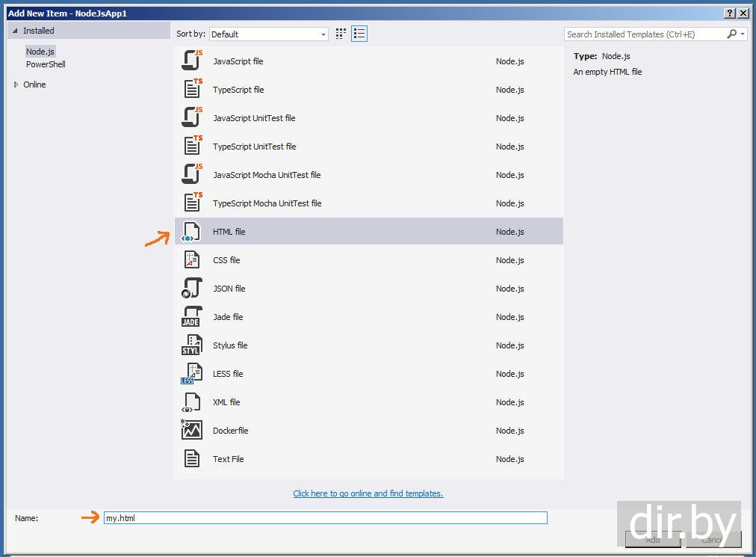Pick the XML file template icon

191,402
